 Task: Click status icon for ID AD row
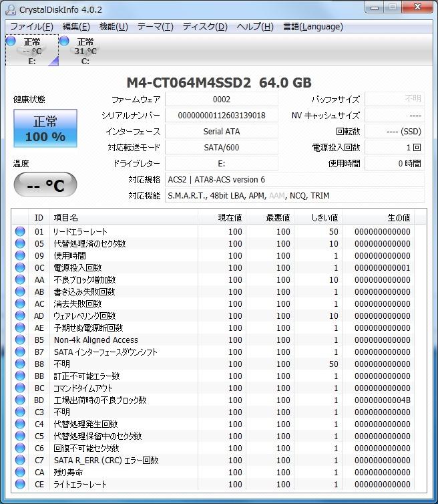coord(20,316)
